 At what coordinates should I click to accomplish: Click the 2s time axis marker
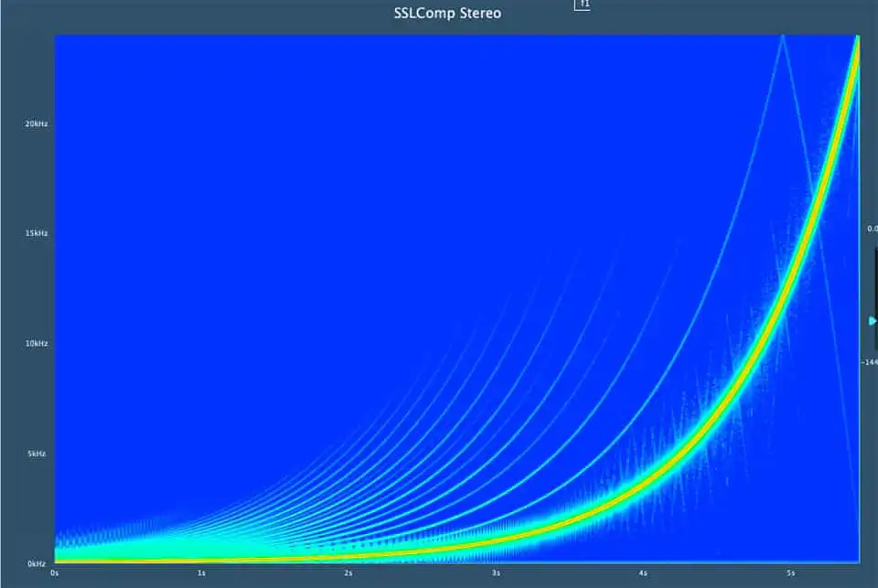coord(348,573)
